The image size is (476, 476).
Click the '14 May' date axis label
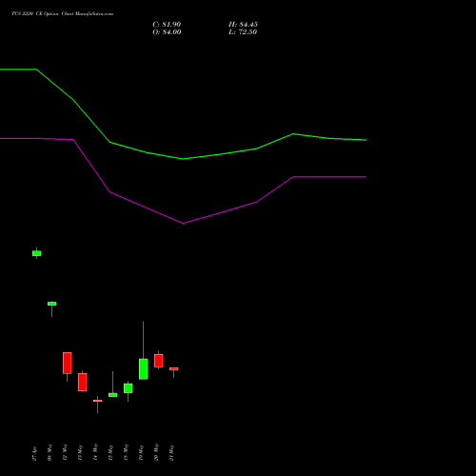96,453
